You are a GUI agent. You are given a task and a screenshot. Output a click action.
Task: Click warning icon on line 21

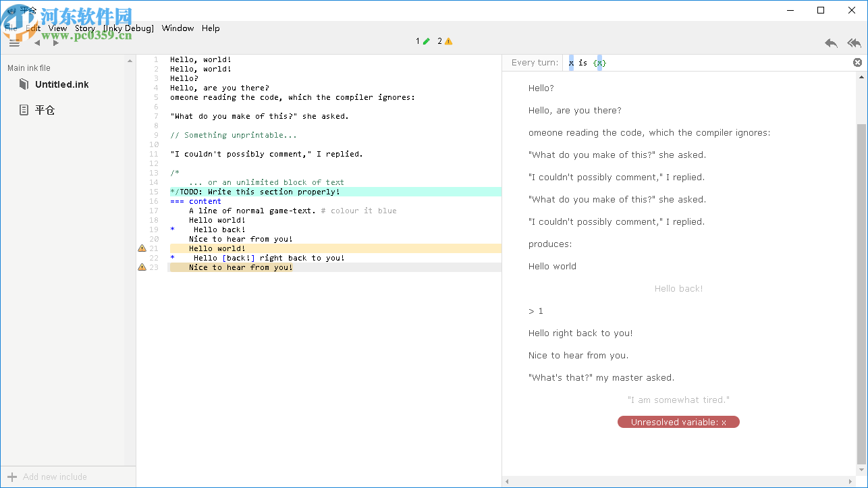click(x=142, y=248)
